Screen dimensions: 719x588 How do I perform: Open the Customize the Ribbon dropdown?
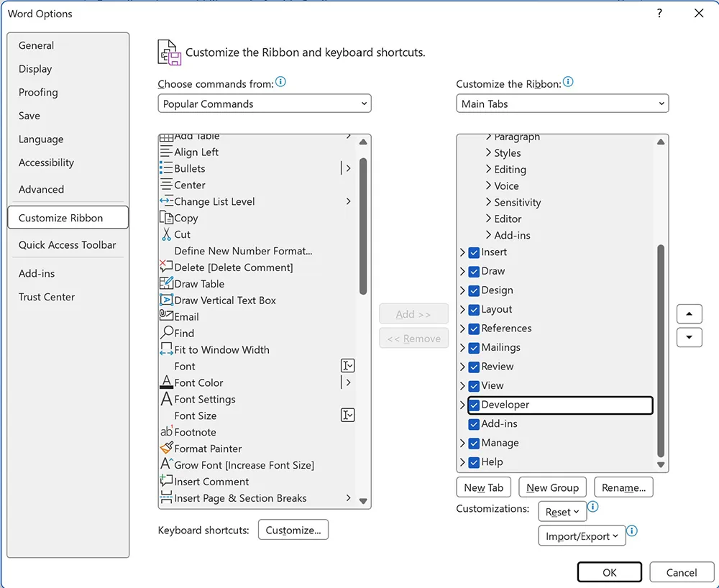point(562,104)
